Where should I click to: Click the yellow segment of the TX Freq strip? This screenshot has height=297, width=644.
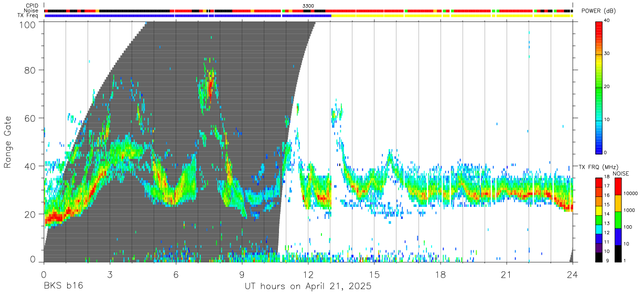pyautogui.click(x=452, y=16)
